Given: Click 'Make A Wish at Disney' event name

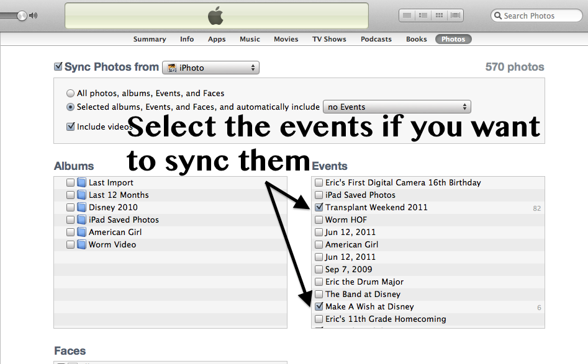Looking at the screenshot, I should click(369, 306).
